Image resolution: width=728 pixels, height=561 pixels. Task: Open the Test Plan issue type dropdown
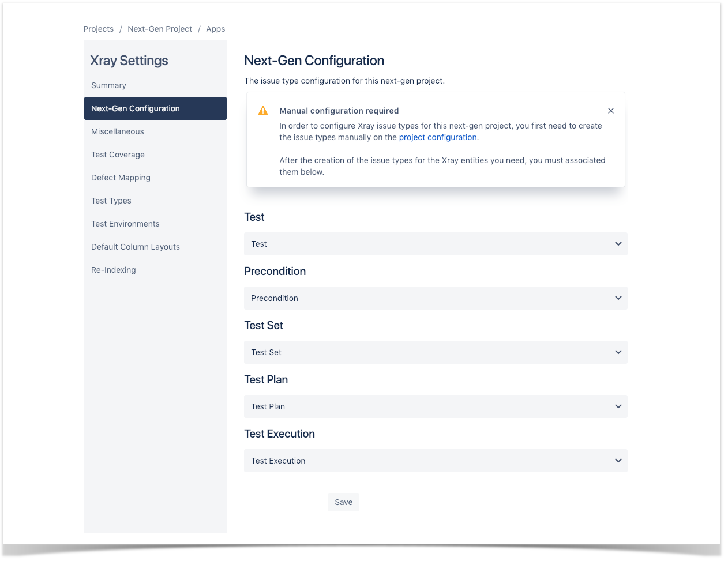(x=436, y=406)
